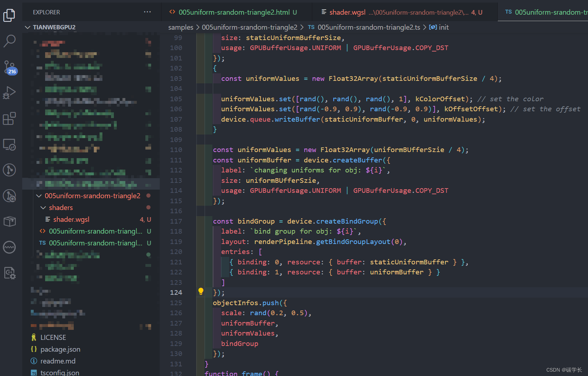
Task: Switch to 005uniform-srandom-triangle2.html tab
Action: pyautogui.click(x=236, y=12)
